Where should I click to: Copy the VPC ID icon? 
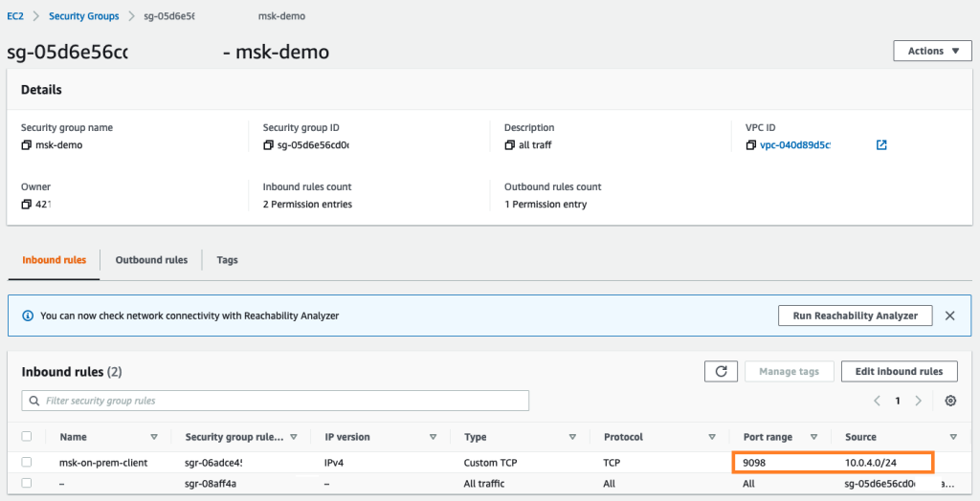click(750, 145)
